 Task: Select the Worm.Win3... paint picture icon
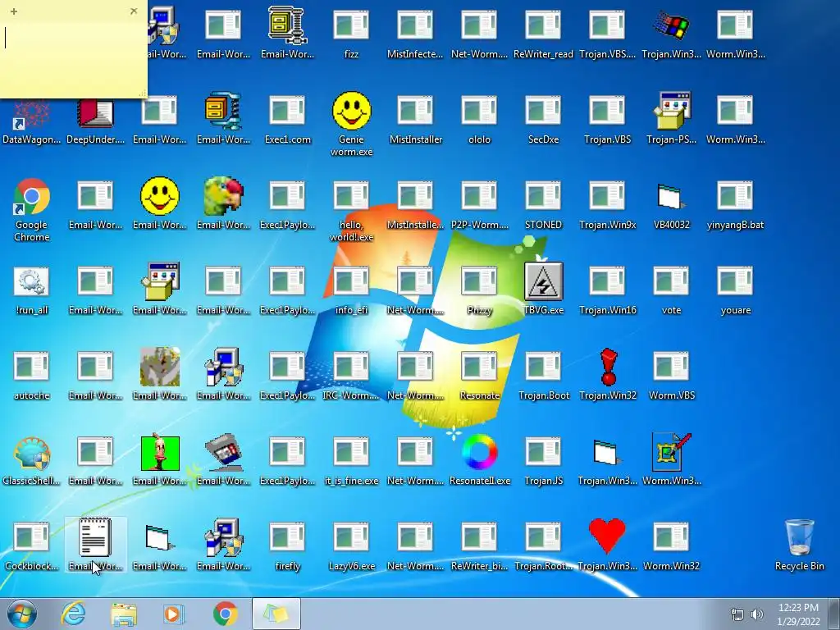[671, 452]
